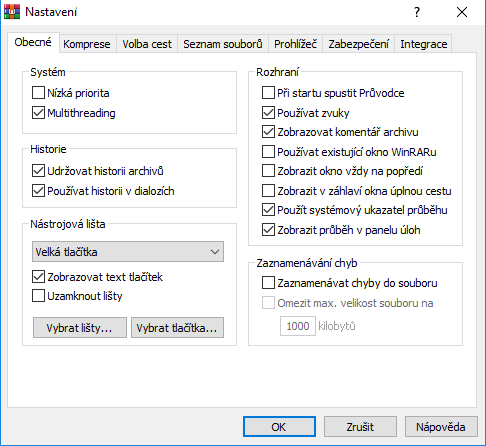Enable Používat existující okno WinRARu
This screenshot has width=486, height=446.
click(268, 152)
